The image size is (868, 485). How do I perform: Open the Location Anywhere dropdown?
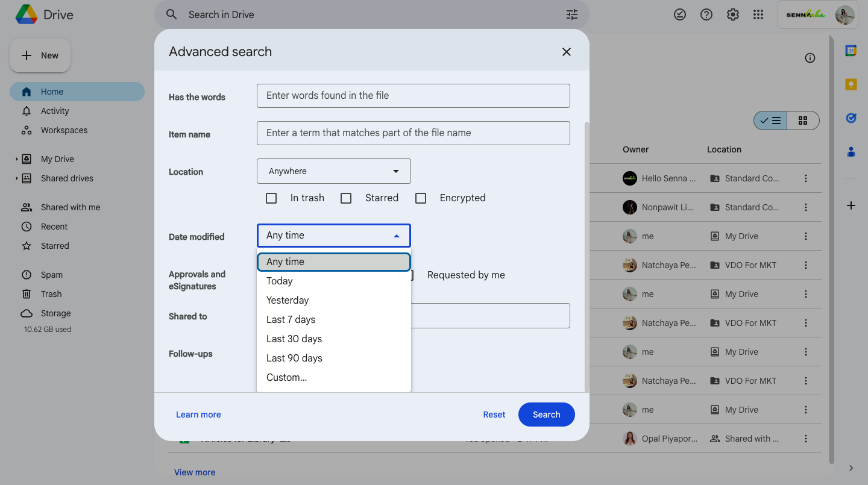pyautogui.click(x=333, y=171)
